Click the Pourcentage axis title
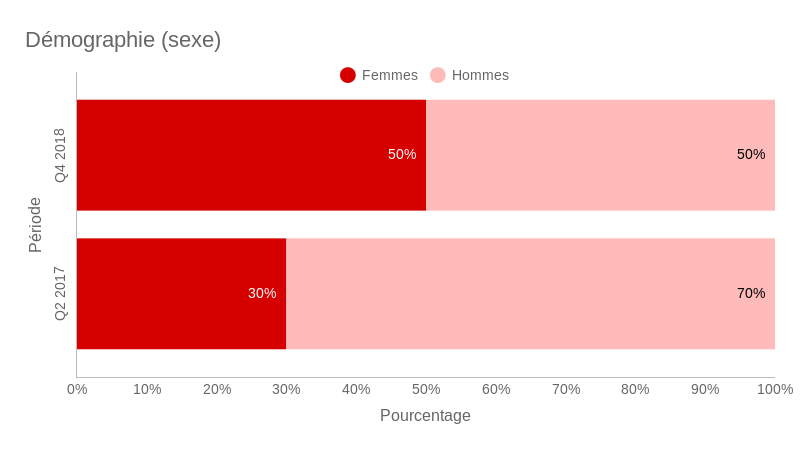Screen dimensions: 800x450 coord(425,415)
